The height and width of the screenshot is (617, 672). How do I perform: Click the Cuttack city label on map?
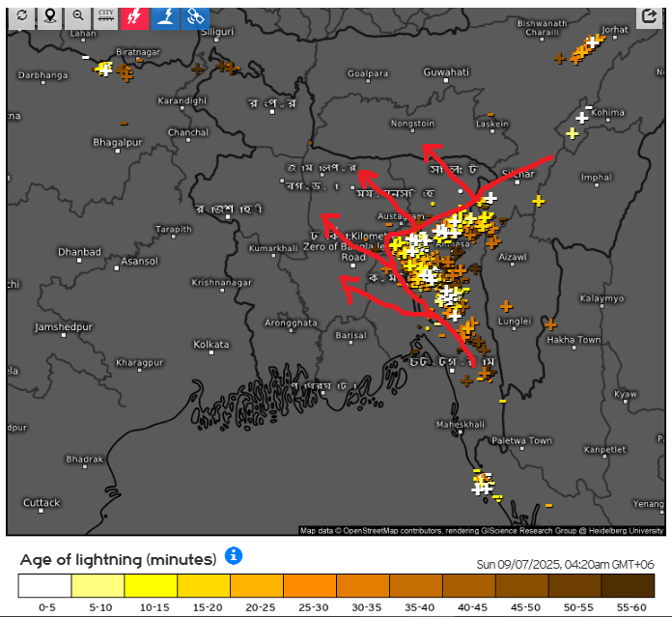[x=42, y=503]
